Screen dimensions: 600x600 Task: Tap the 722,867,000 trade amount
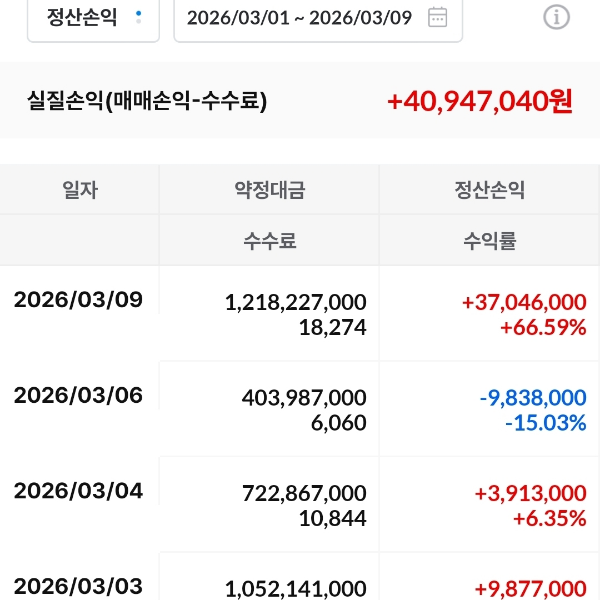pos(304,492)
